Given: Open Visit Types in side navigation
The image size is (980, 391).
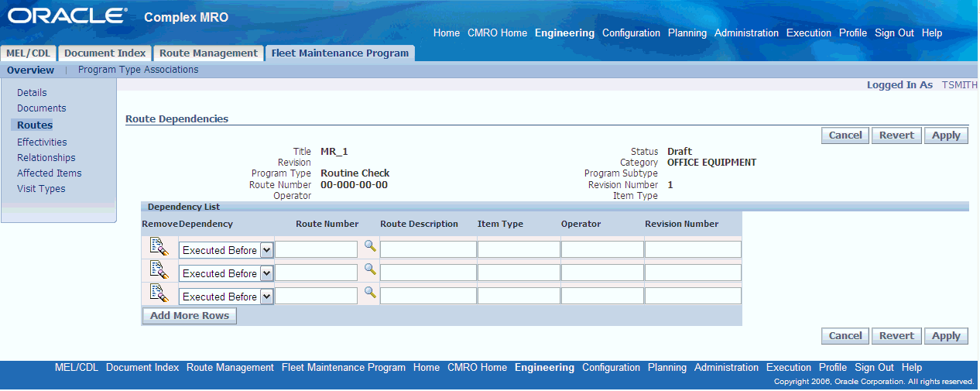Looking at the screenshot, I should pos(41,189).
